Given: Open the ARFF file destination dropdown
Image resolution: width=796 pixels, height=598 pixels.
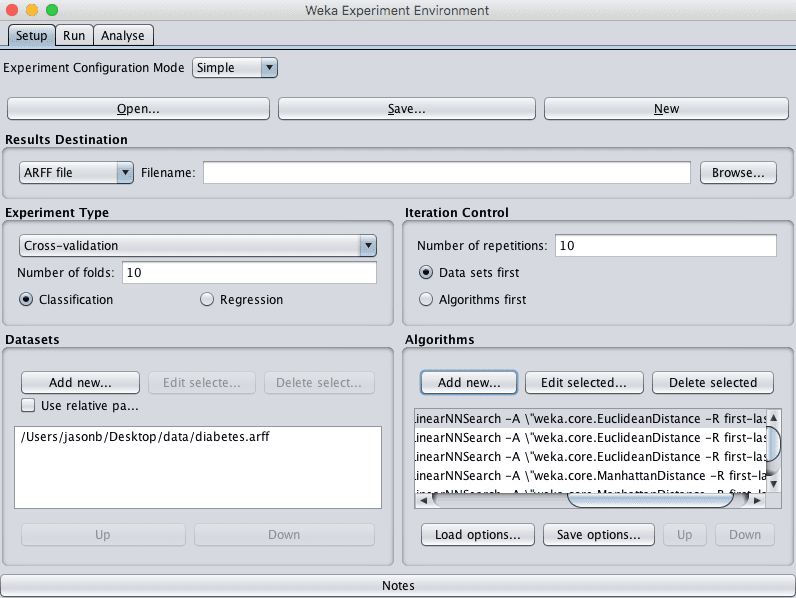Looking at the screenshot, I should (x=76, y=173).
